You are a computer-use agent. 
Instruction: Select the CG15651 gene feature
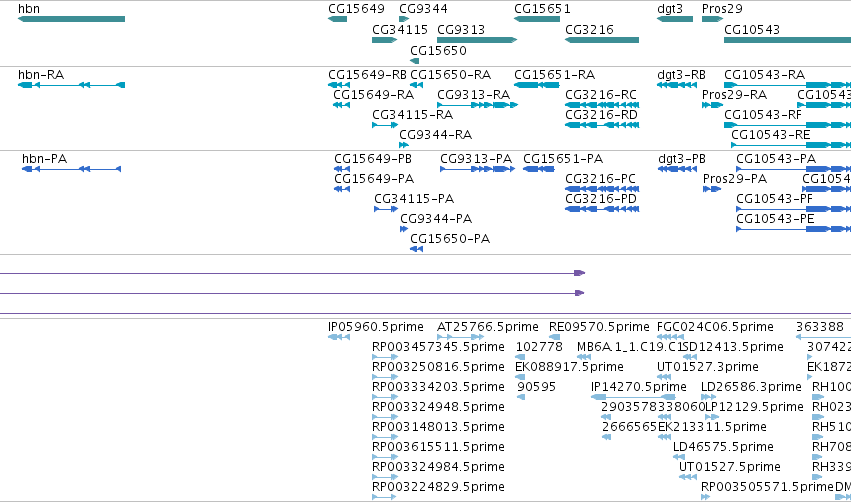click(537, 19)
